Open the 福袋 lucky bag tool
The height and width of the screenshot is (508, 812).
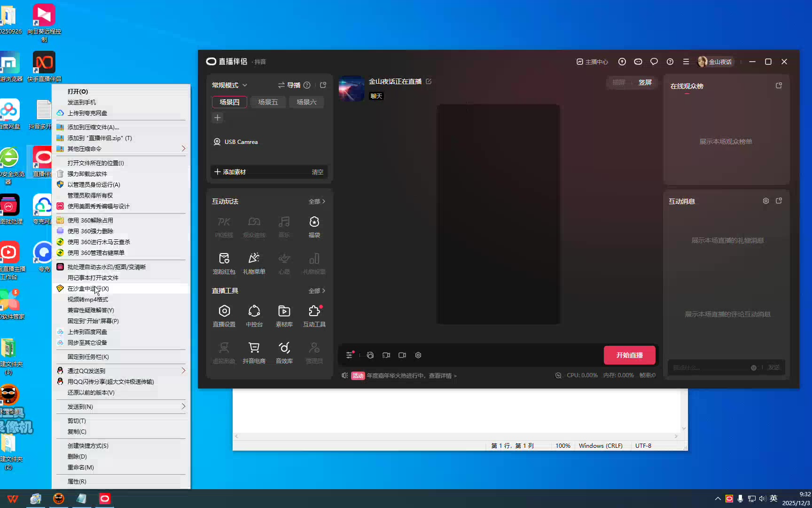tap(314, 226)
